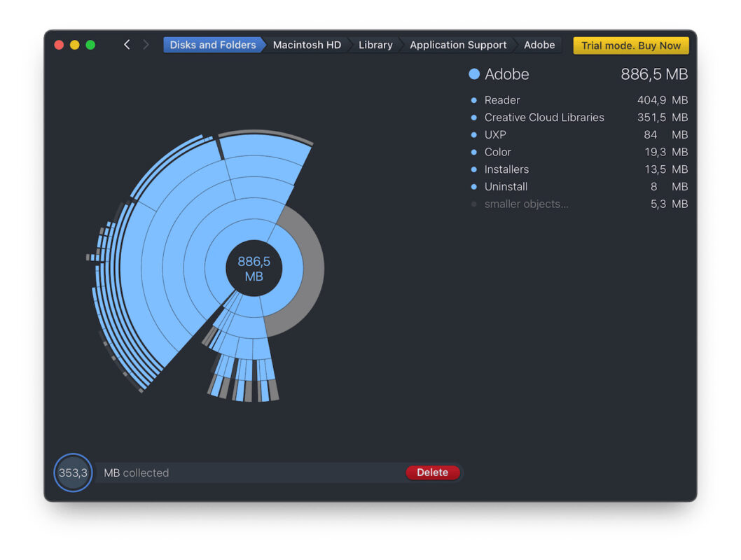Expand the smaller objects... entry
741x560 pixels.
tap(526, 204)
